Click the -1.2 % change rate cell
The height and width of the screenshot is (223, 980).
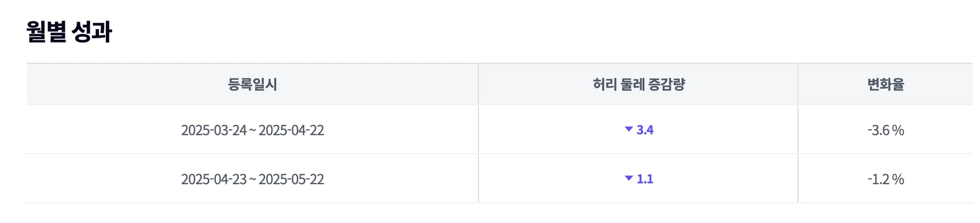click(x=886, y=179)
